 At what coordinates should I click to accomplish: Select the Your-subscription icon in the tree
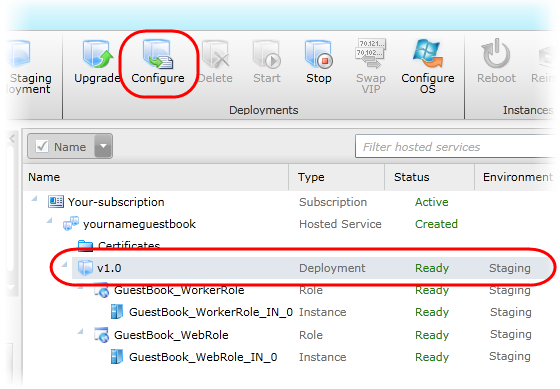[x=56, y=202]
